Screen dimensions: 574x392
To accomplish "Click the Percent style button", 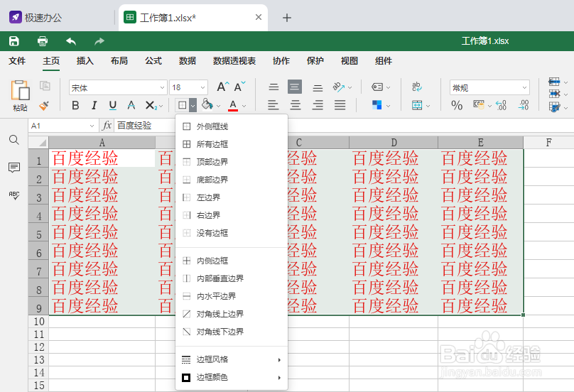I will (x=457, y=105).
